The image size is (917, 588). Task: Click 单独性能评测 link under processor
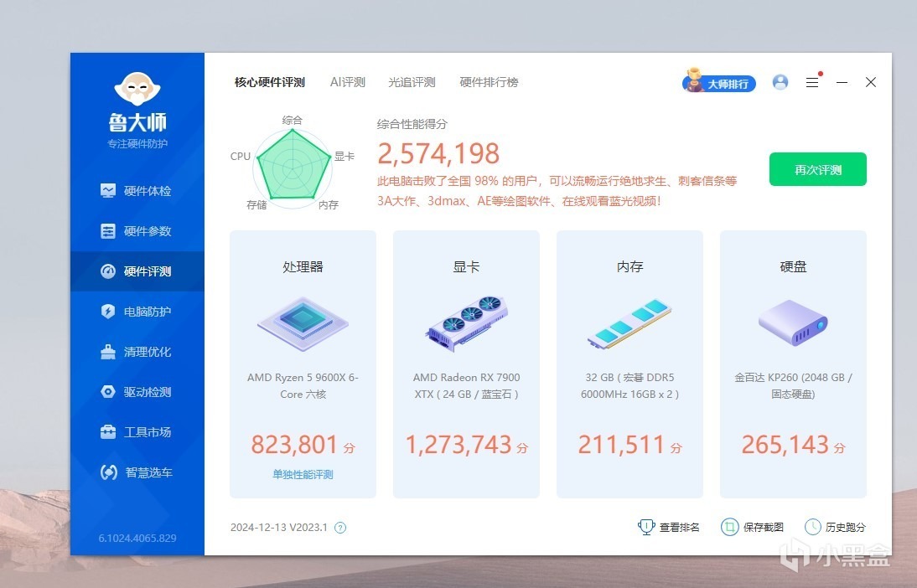[303, 475]
